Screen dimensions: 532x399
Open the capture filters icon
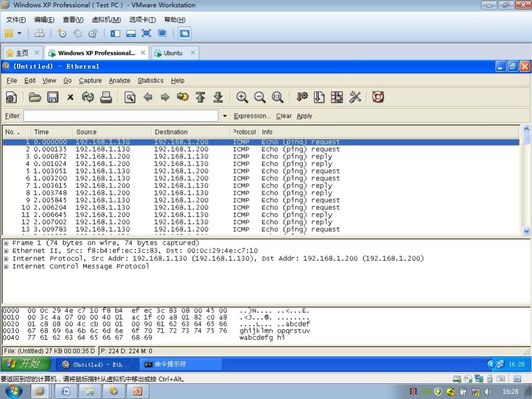coord(302,97)
